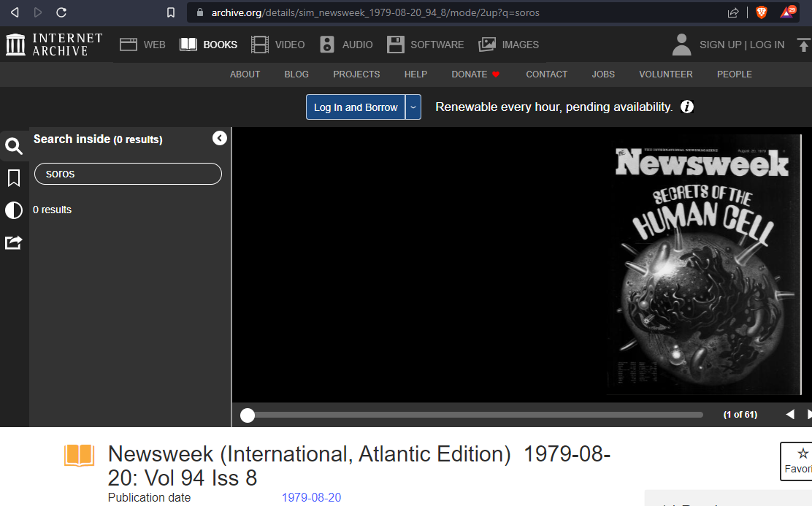Open the upload arrow icon in top bar
The height and width of the screenshot is (506, 812).
click(x=803, y=45)
